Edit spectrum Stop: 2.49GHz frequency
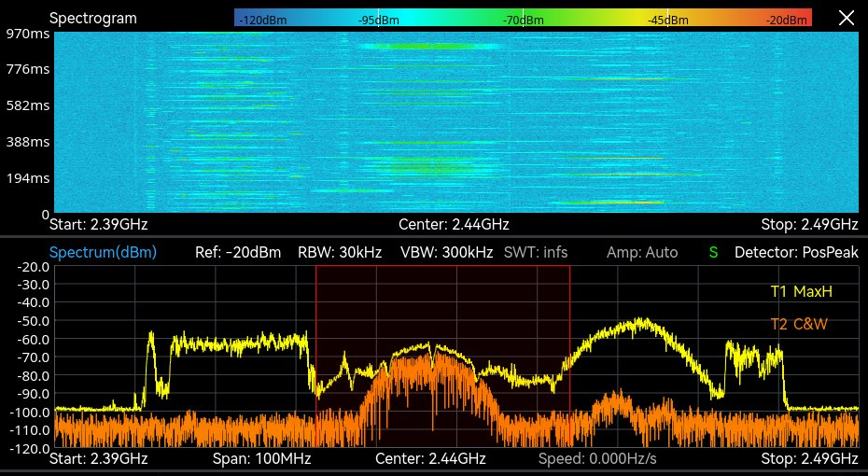 810,459
